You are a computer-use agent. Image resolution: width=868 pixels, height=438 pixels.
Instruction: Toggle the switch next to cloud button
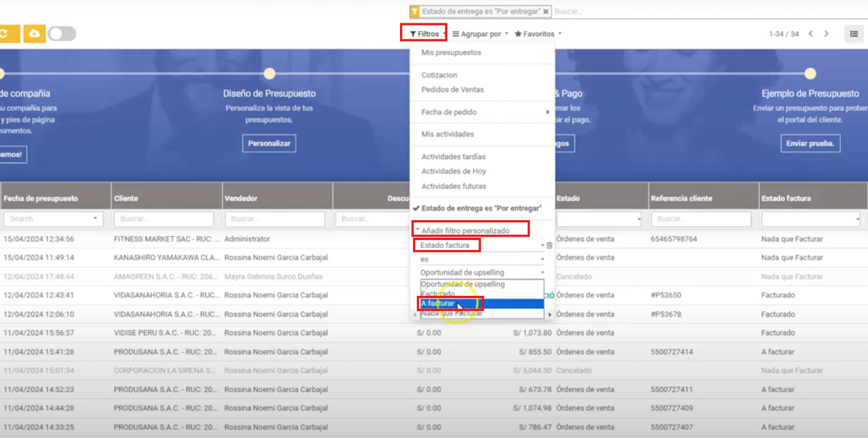click(x=62, y=34)
